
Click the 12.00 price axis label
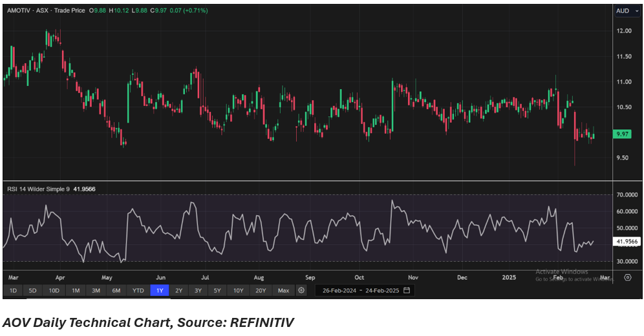click(624, 31)
